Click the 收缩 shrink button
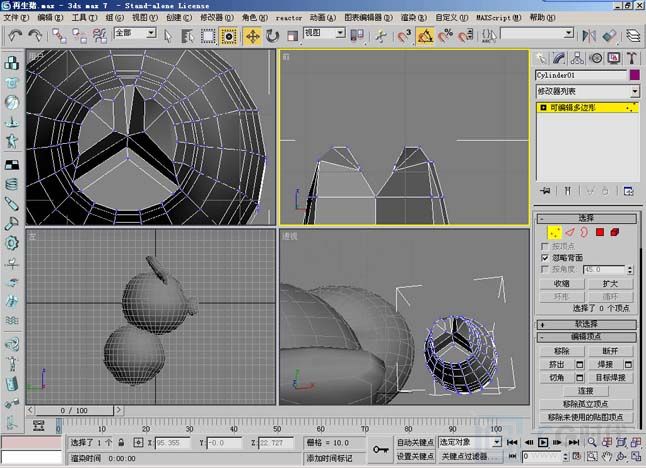The image size is (646, 468). 562,284
